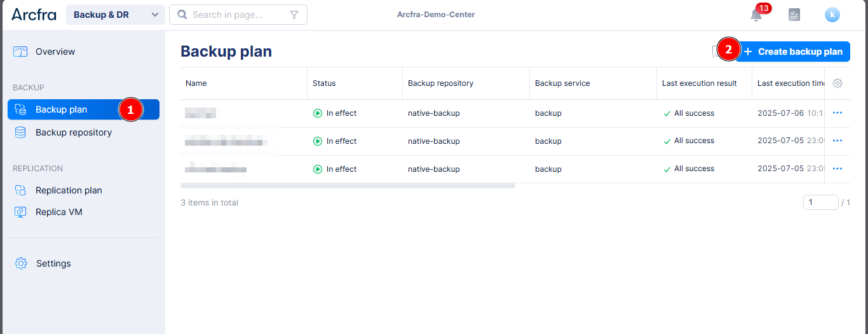The height and width of the screenshot is (334, 868).
Task: Navigate to Replica VM
Action: click(59, 212)
